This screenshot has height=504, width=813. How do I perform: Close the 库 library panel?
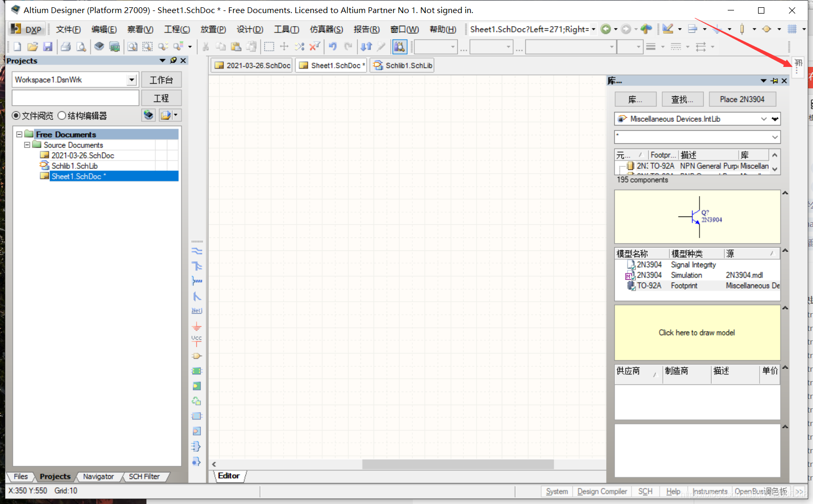coord(784,81)
